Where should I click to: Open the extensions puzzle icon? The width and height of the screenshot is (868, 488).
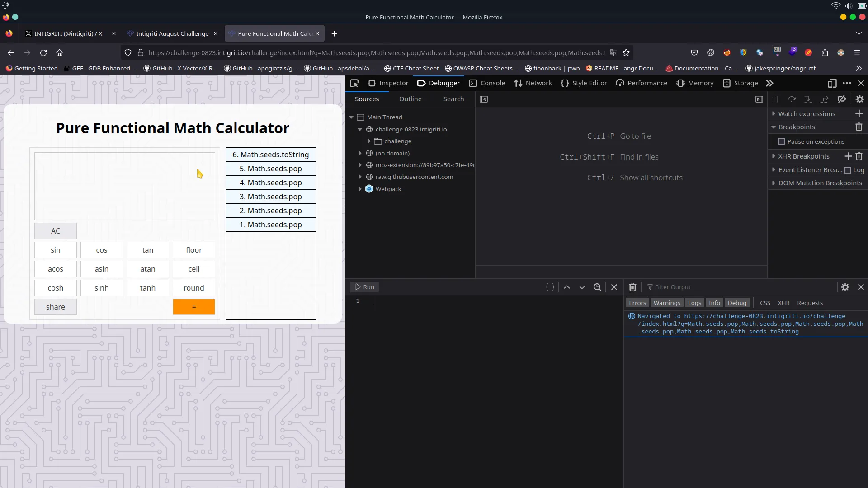coord(825,53)
